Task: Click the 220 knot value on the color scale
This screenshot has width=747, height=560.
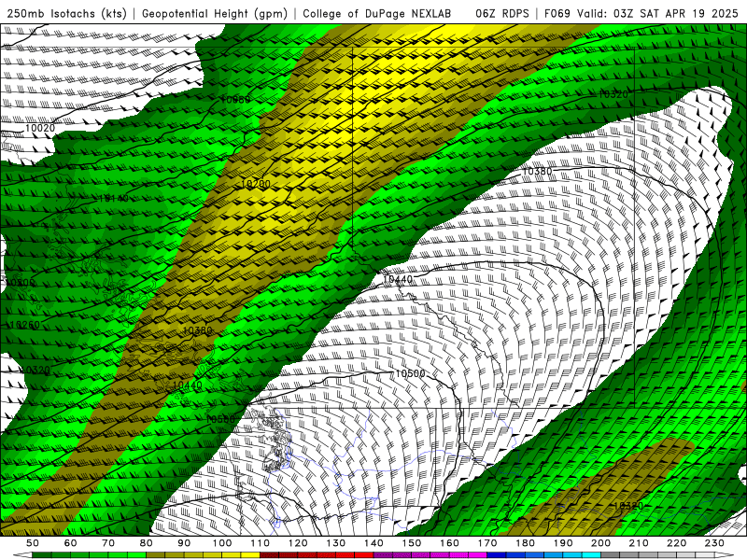Action: [676, 543]
